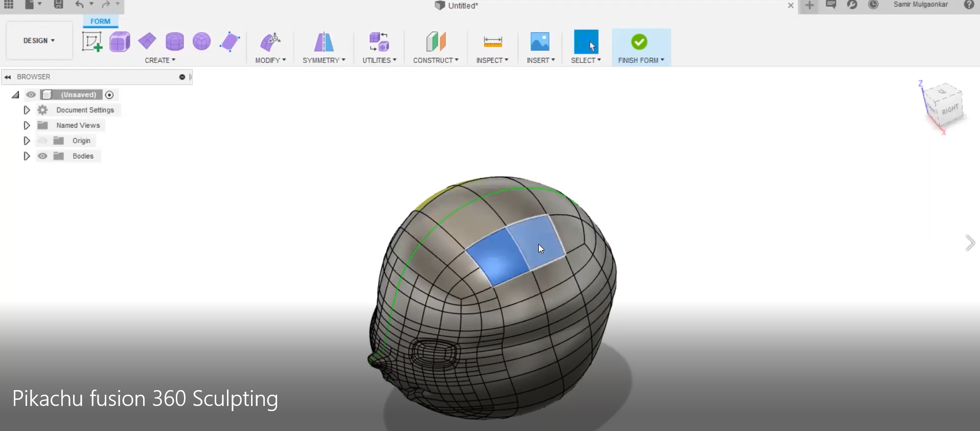Open the UTILITIES dropdown menu

pos(379,60)
